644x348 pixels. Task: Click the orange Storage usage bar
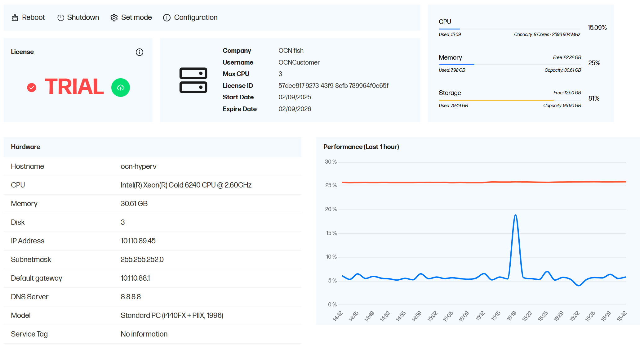tap(496, 100)
